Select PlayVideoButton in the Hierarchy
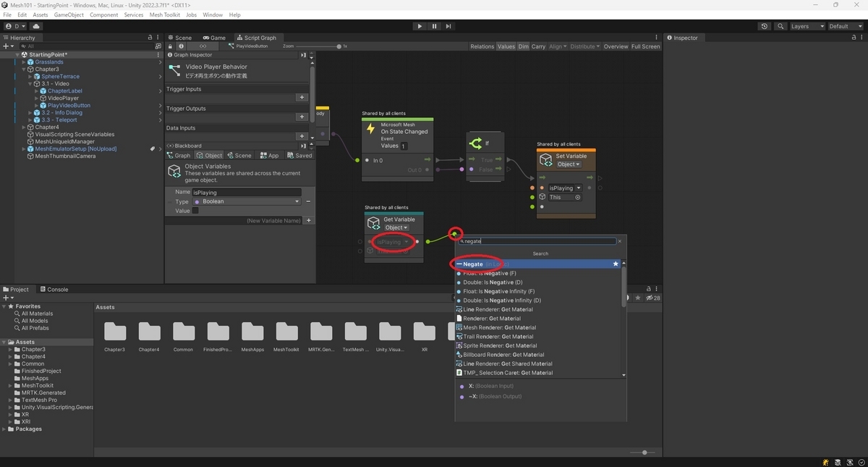The image size is (868, 467). [x=69, y=106]
